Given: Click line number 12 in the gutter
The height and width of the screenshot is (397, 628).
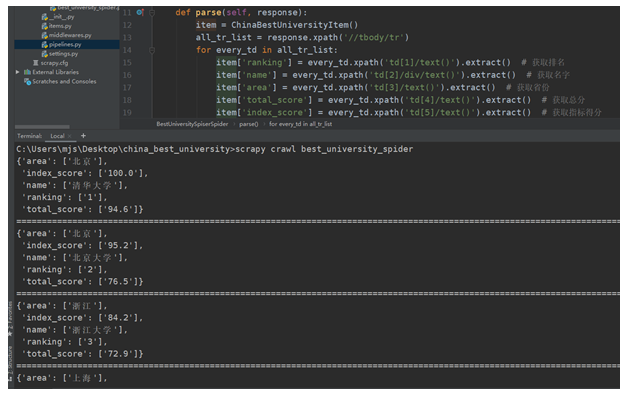Looking at the screenshot, I should 127,25.
